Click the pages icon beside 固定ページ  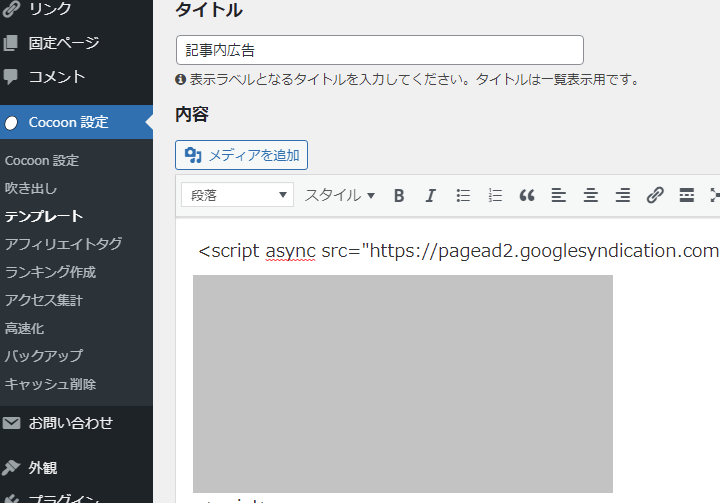pyautogui.click(x=11, y=43)
